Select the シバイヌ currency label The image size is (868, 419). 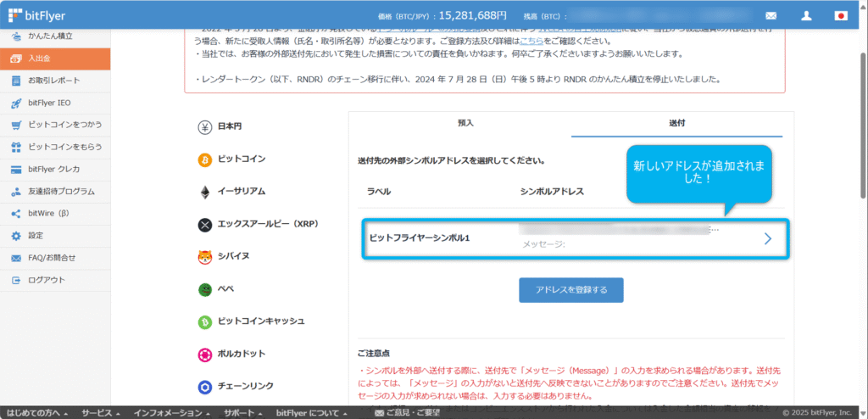click(233, 256)
